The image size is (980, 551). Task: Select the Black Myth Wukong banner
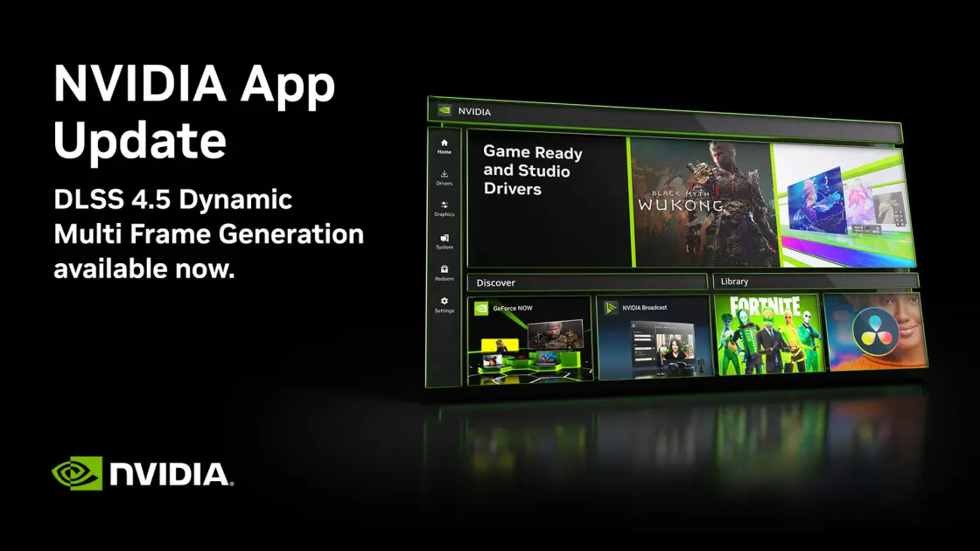[700, 203]
